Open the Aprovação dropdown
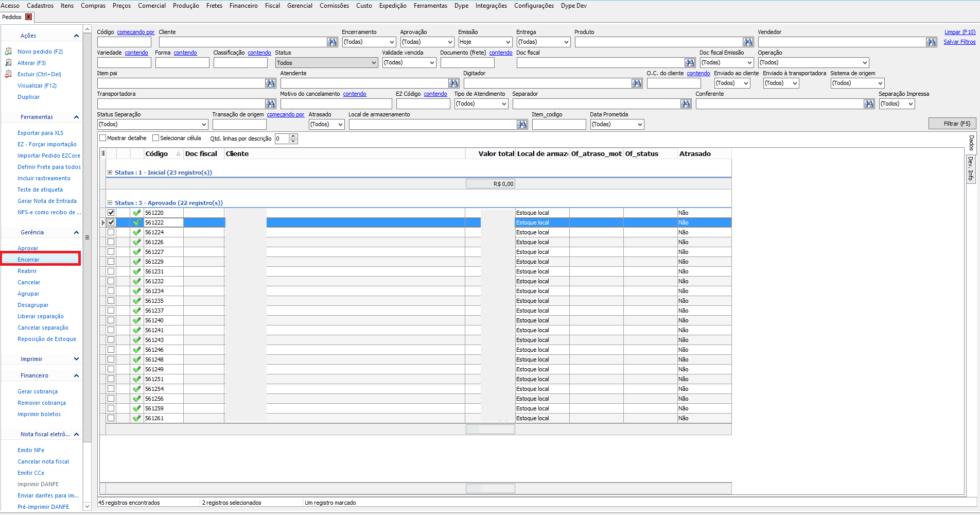The width and height of the screenshot is (980, 515). pos(427,42)
